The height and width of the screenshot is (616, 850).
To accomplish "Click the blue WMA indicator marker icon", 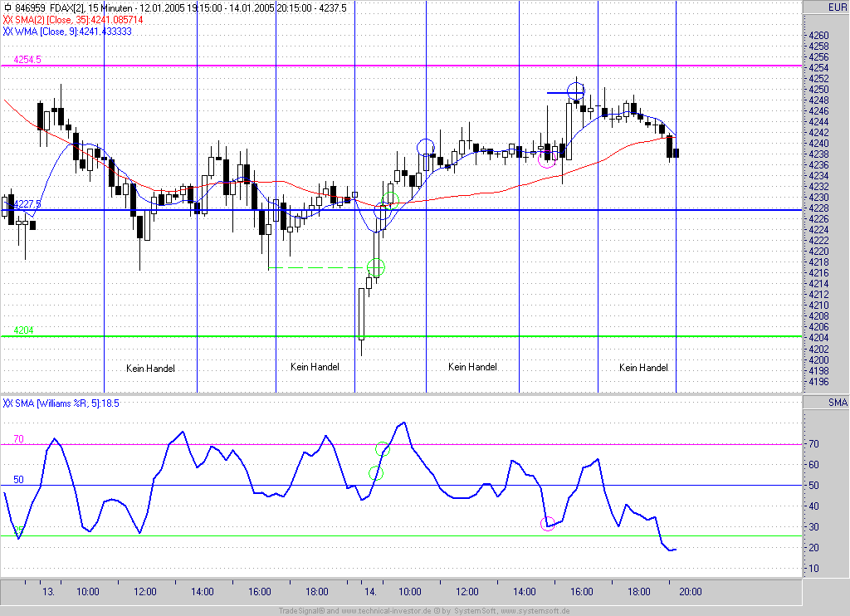I will coord(7,31).
